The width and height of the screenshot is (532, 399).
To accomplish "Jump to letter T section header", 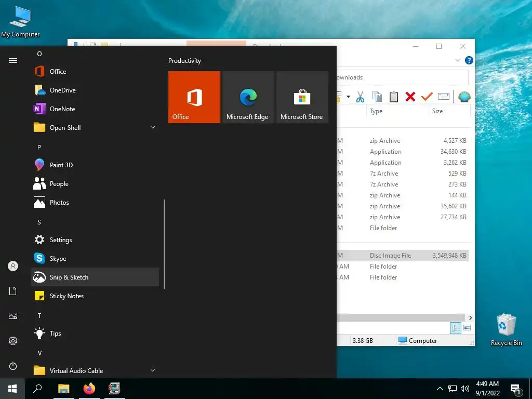I will pos(39,316).
